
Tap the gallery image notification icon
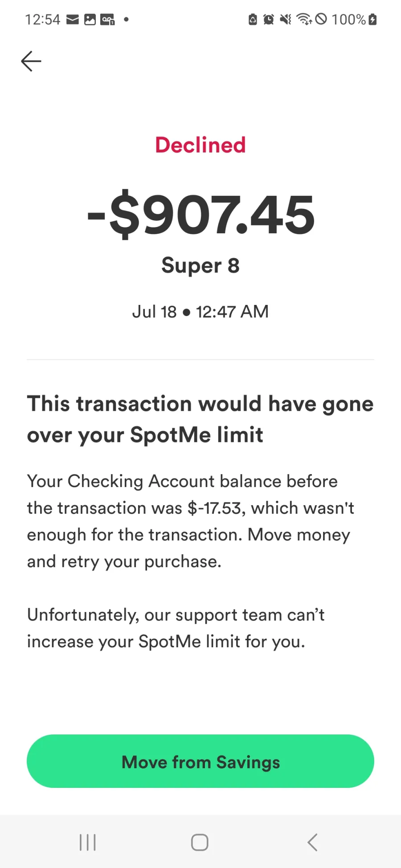(x=90, y=20)
